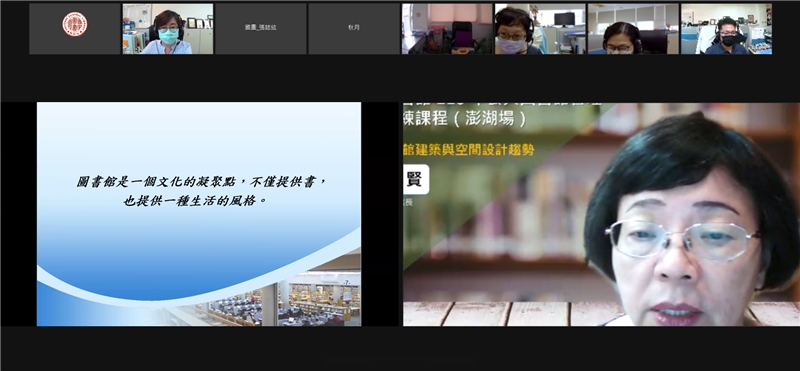Select the tile of participant wearing black mask
This screenshot has height=371, width=800.
tap(727, 29)
